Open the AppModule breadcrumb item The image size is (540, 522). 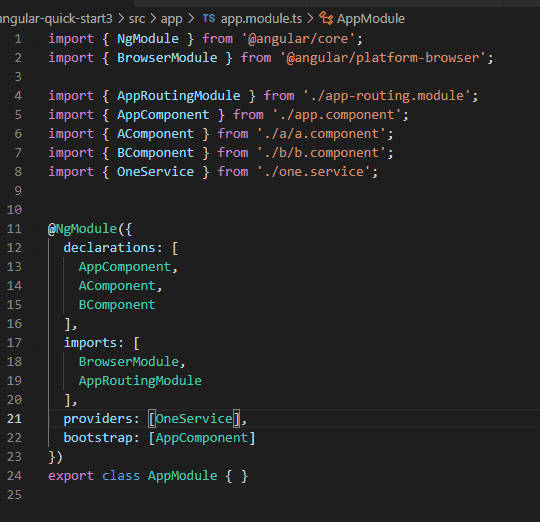point(371,19)
